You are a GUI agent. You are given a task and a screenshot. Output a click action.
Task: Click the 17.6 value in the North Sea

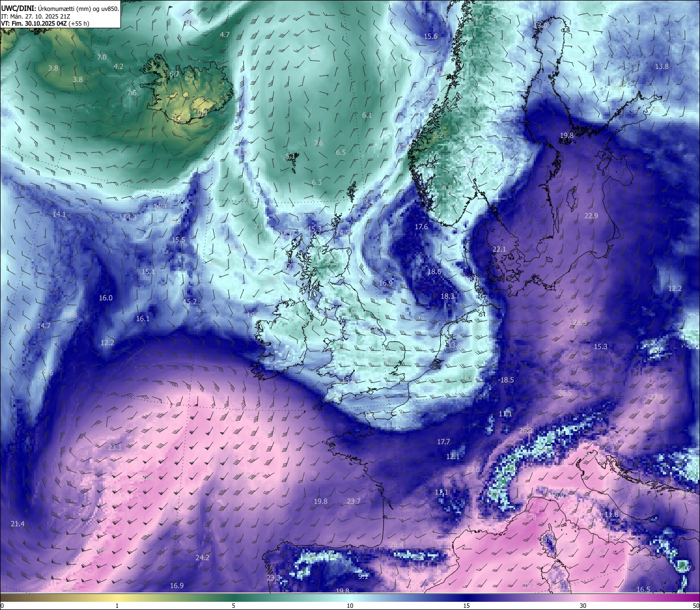point(421,226)
